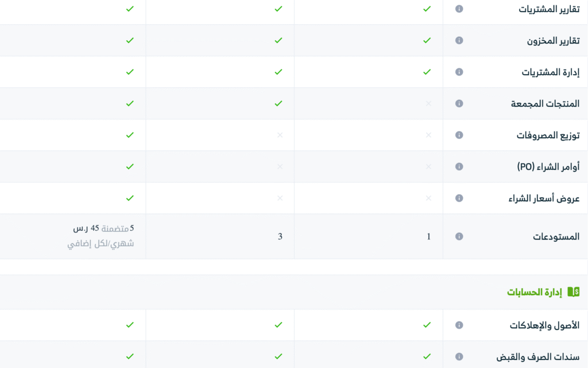Click the المنتجات المجمعة feature label

pyautogui.click(x=545, y=104)
